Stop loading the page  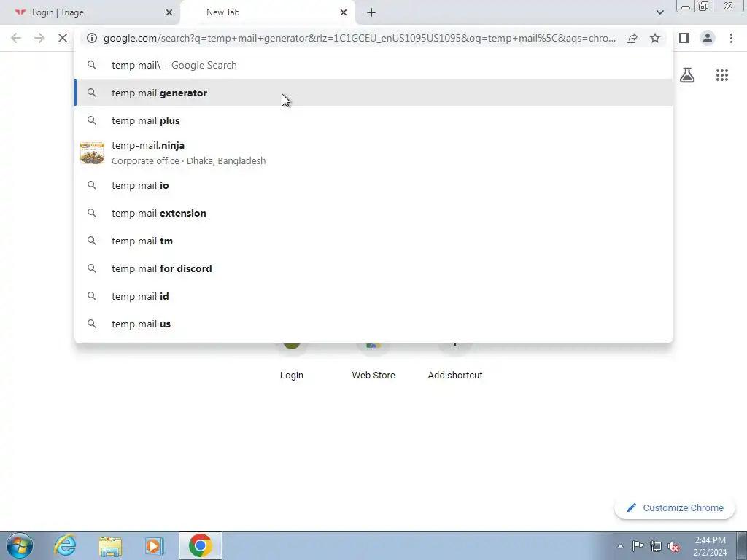coord(63,38)
